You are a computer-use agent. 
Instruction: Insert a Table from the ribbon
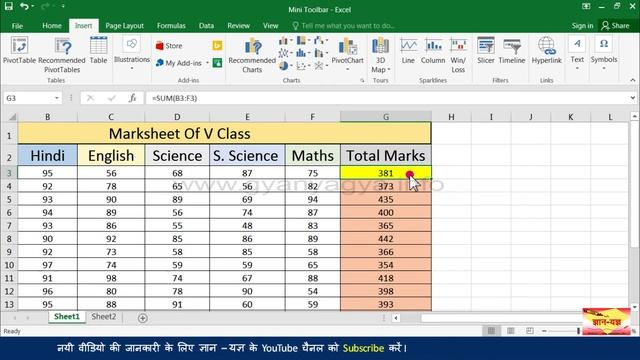(x=98, y=50)
